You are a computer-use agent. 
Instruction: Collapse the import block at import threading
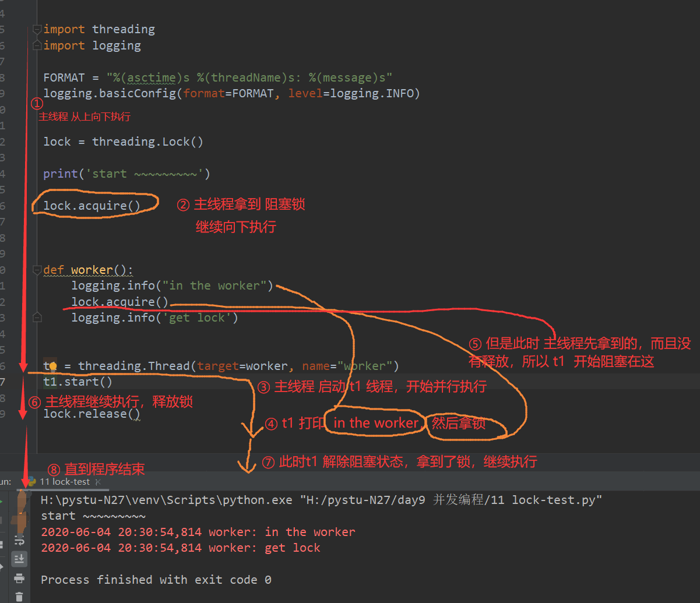coord(37,29)
